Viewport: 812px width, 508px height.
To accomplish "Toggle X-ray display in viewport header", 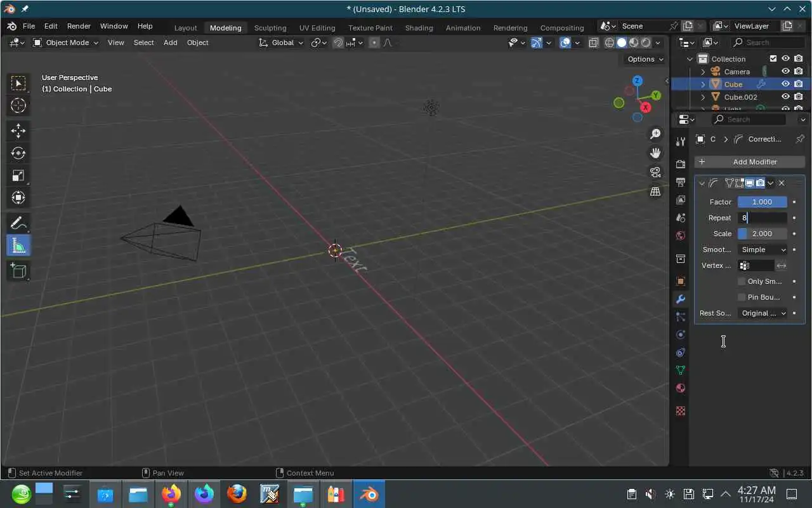I will pyautogui.click(x=594, y=43).
